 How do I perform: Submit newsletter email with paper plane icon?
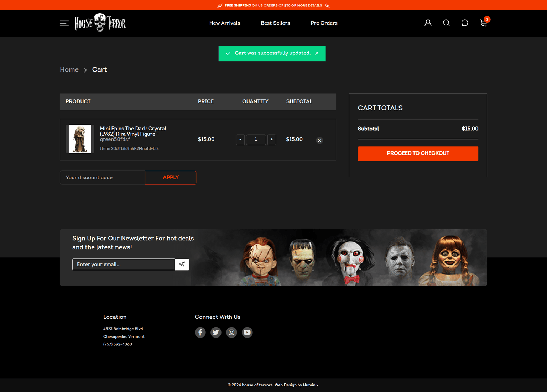[x=182, y=265]
